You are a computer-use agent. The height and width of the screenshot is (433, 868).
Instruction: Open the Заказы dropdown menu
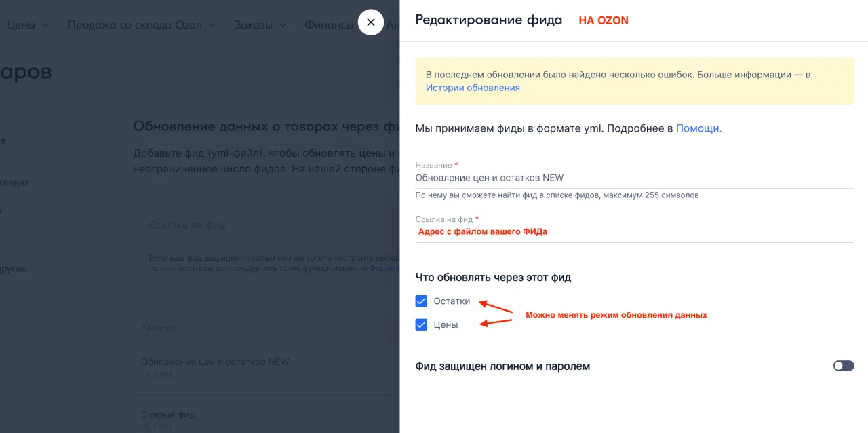pos(260,25)
